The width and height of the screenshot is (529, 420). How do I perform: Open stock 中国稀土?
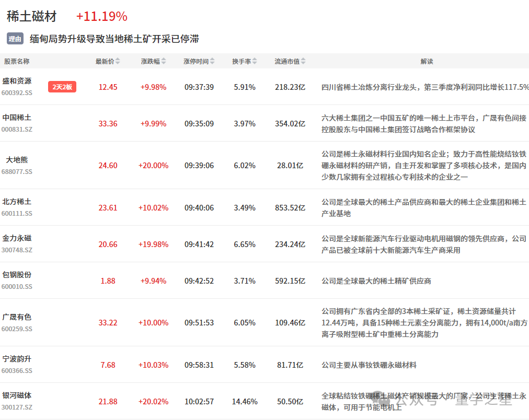click(17, 118)
